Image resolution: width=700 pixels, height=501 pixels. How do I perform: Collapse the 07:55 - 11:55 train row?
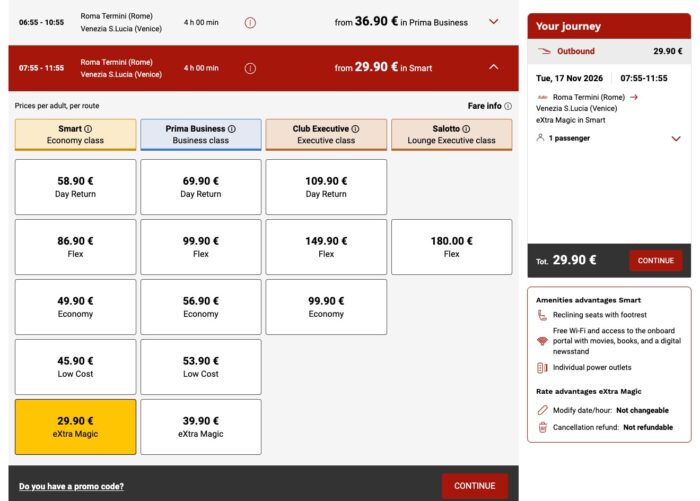(493, 67)
